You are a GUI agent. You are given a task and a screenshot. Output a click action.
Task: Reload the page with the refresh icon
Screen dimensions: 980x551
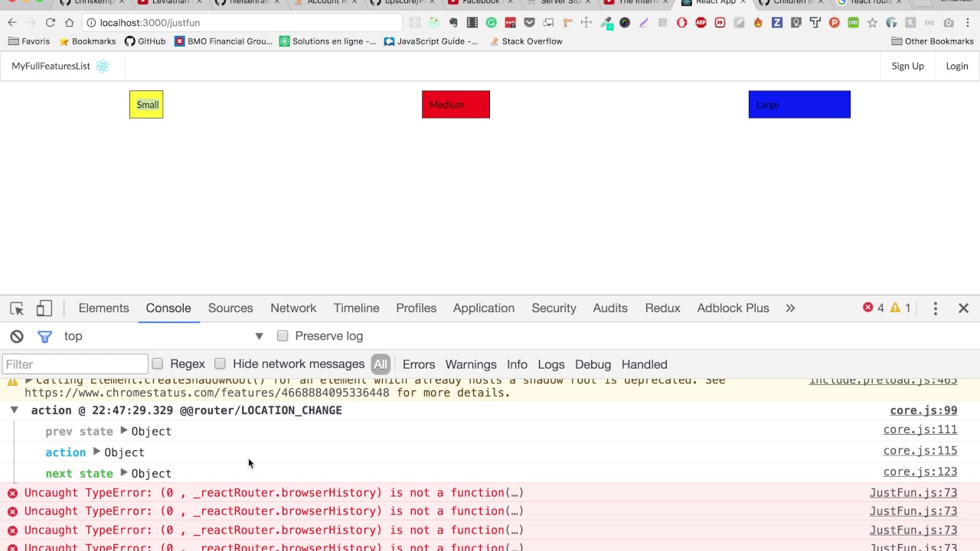point(51,23)
